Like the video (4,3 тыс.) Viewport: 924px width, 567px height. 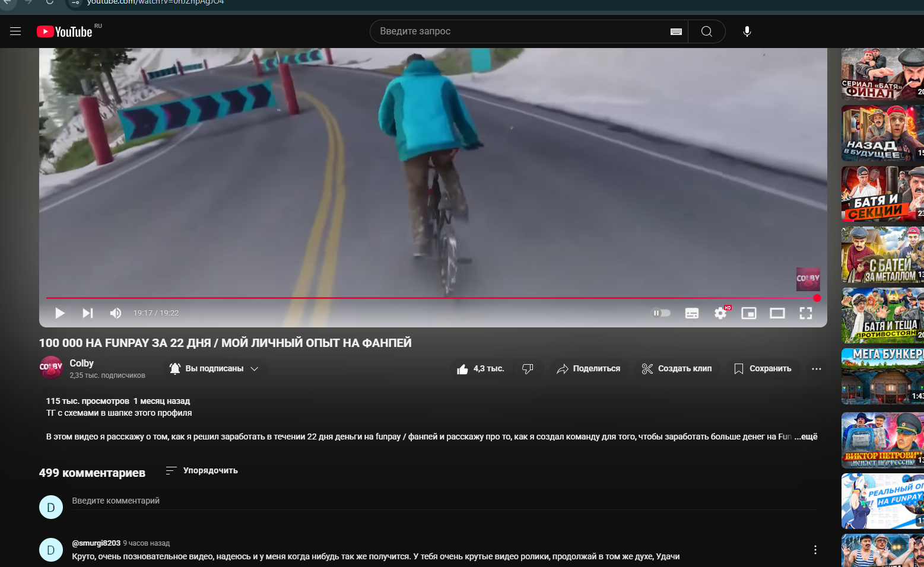481,369
